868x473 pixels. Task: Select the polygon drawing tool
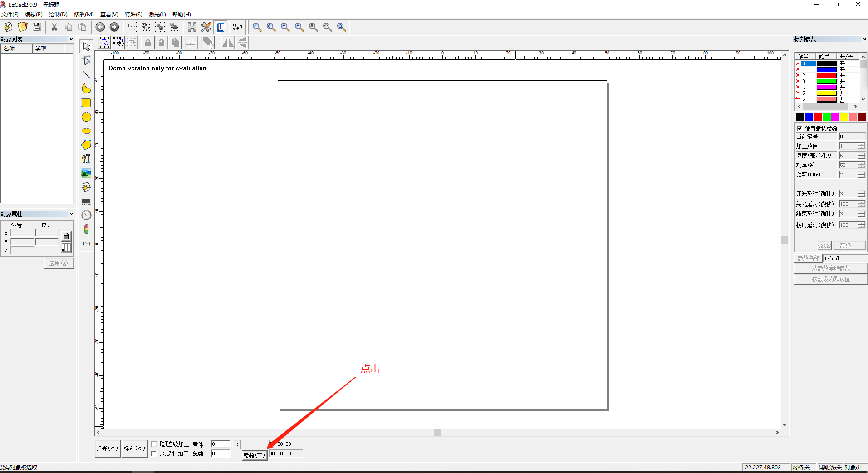click(86, 145)
